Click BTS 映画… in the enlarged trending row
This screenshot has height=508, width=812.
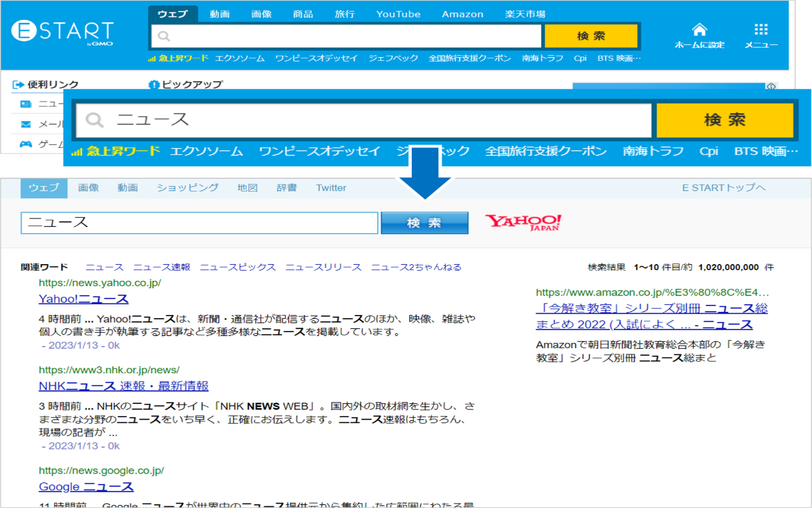[766, 152]
